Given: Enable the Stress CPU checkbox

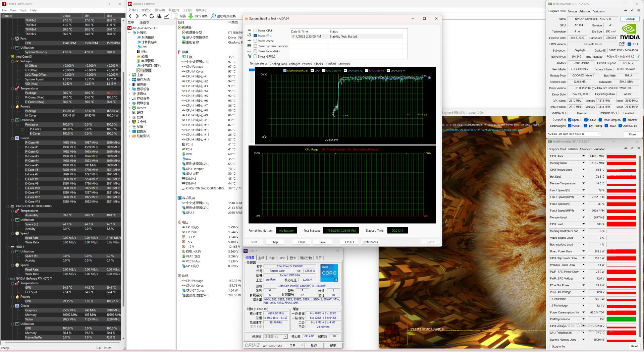Looking at the screenshot, I should (x=255, y=31).
